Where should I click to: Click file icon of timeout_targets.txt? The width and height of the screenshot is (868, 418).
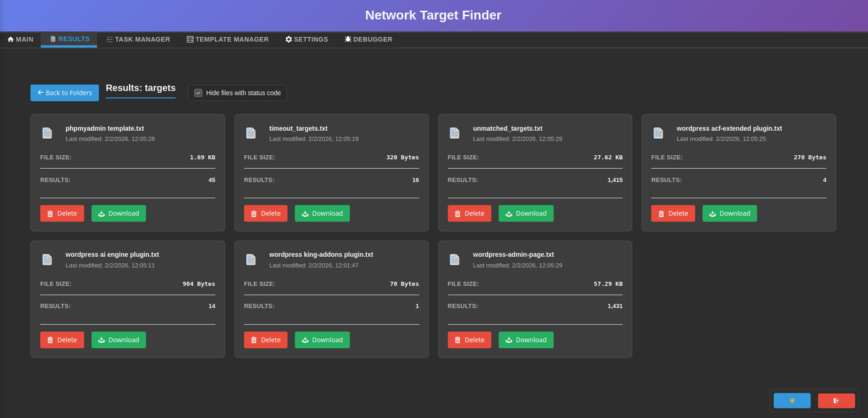tap(251, 133)
